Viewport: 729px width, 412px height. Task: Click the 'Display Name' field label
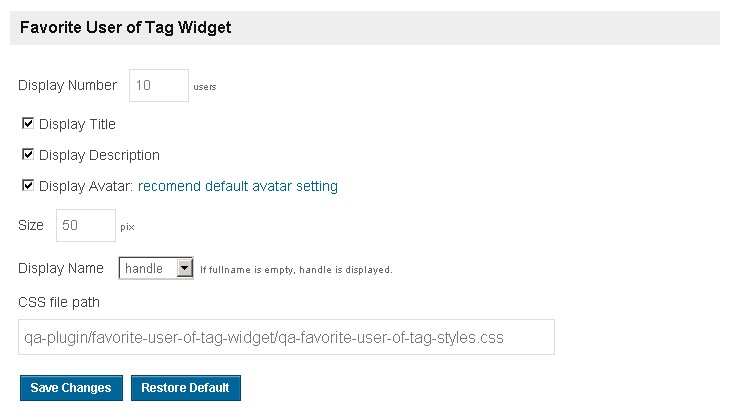61,268
